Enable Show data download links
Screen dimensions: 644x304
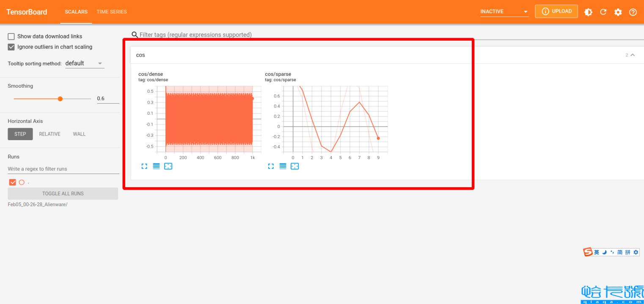click(11, 36)
